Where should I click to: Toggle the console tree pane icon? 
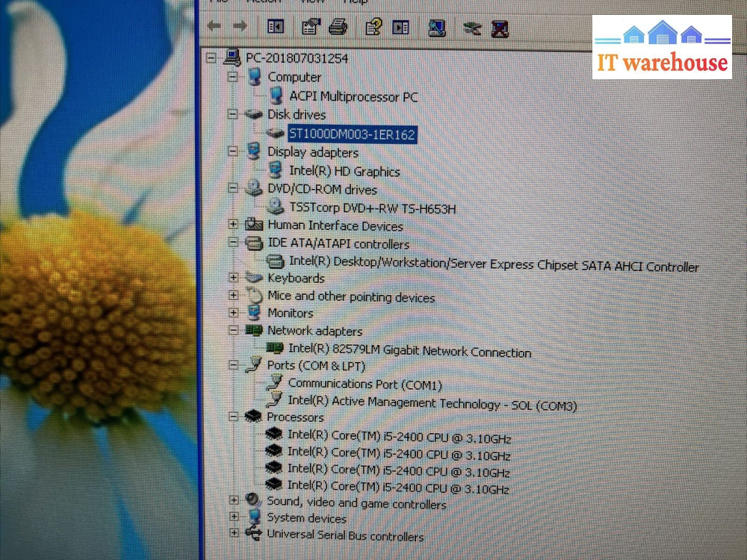[x=276, y=27]
